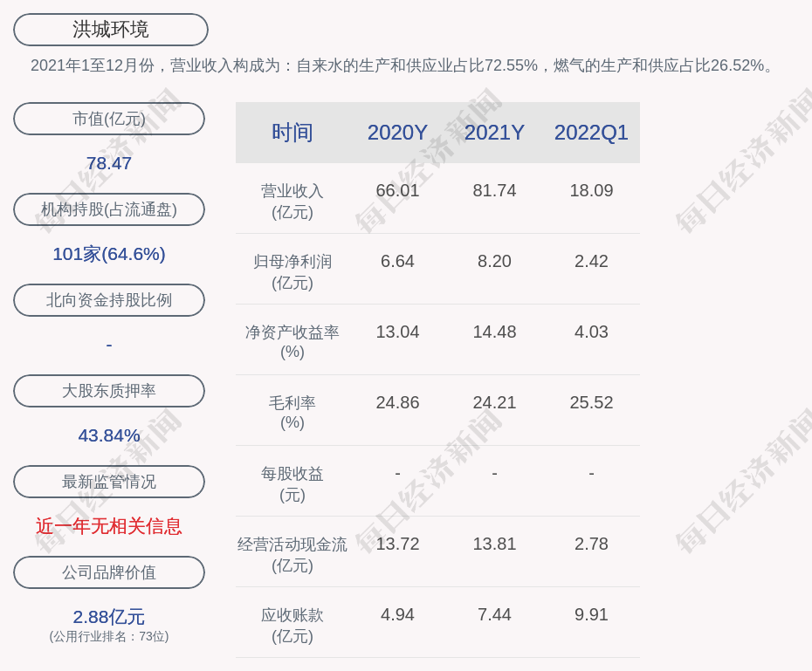Click the 2021Y column header
812x671 pixels.
pyautogui.click(x=494, y=133)
